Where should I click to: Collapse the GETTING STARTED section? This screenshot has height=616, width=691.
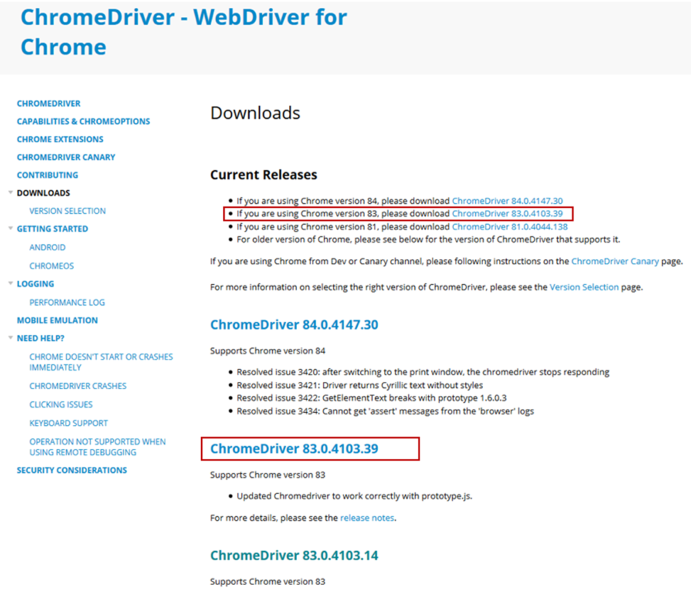click(10, 229)
